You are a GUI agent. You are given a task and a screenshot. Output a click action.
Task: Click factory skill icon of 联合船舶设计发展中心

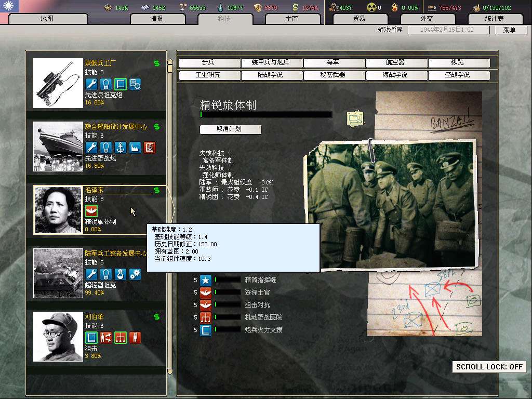point(135,148)
